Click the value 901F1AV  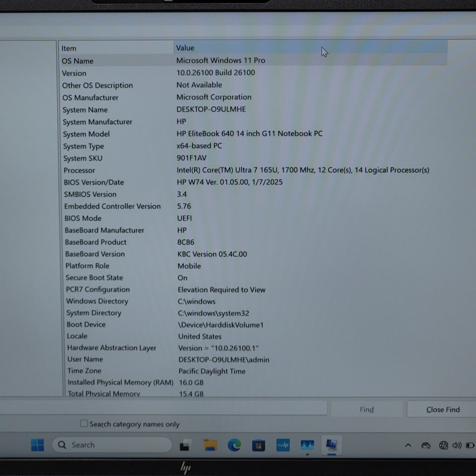coord(192,158)
